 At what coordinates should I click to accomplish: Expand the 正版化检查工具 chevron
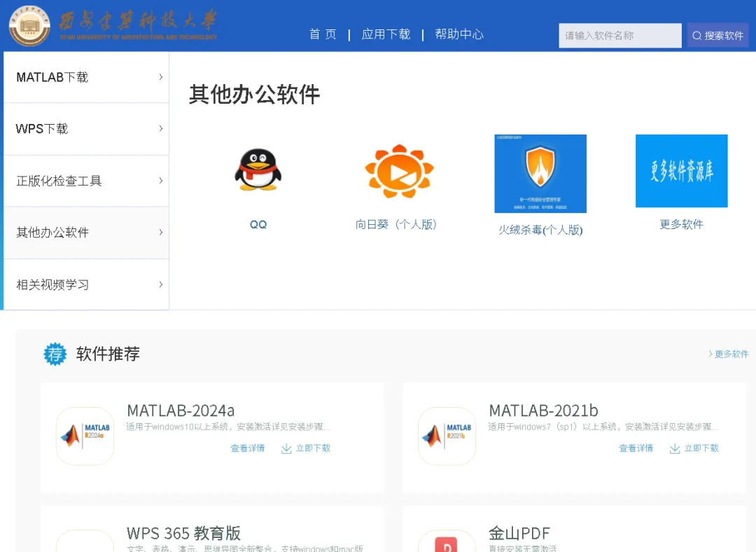coord(160,181)
